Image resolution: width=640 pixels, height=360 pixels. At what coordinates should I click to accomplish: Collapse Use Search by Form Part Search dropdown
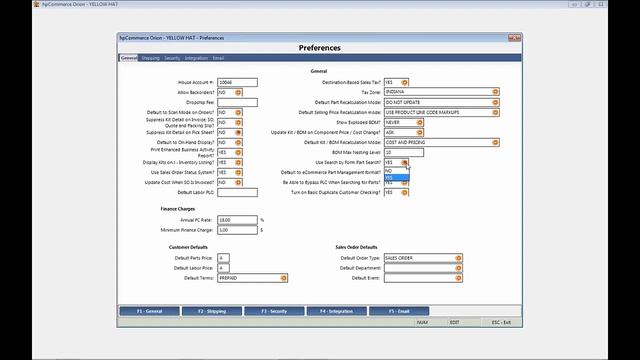pyautogui.click(x=404, y=162)
